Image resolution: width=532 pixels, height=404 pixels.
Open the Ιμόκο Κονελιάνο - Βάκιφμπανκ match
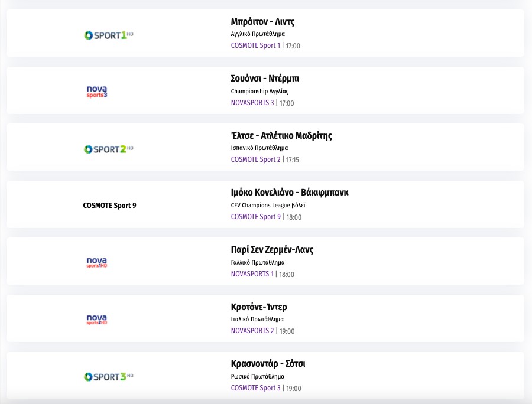click(x=294, y=193)
